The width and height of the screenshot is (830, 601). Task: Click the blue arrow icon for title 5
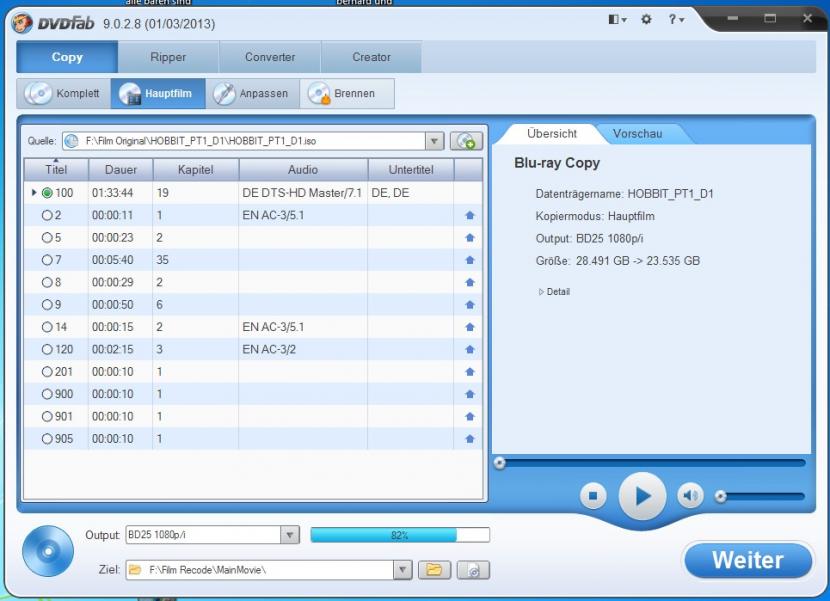tap(470, 238)
